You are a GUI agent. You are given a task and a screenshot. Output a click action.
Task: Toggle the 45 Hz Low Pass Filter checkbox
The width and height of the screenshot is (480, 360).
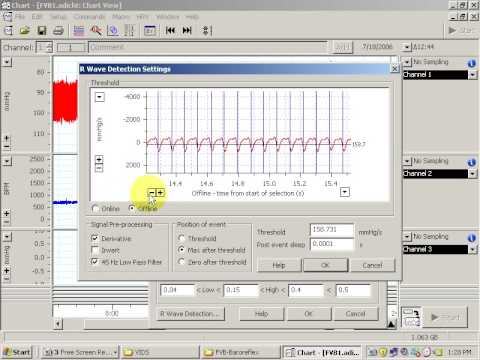point(95,262)
